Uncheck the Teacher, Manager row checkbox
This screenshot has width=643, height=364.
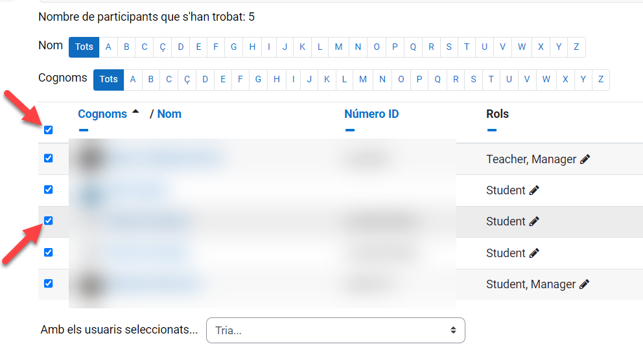(x=48, y=159)
